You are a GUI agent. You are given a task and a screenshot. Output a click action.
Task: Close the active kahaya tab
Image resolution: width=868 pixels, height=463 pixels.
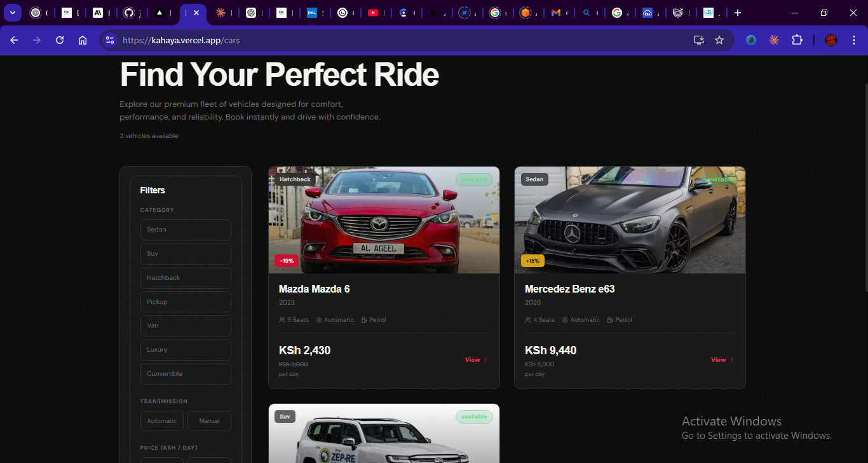(196, 13)
